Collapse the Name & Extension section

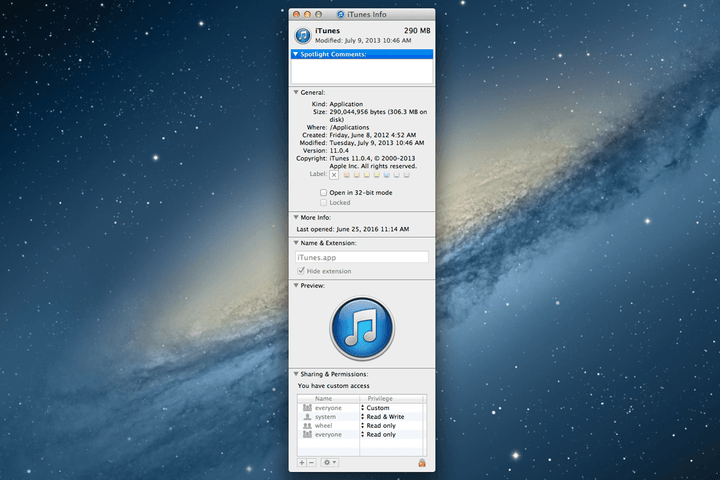[x=296, y=243]
